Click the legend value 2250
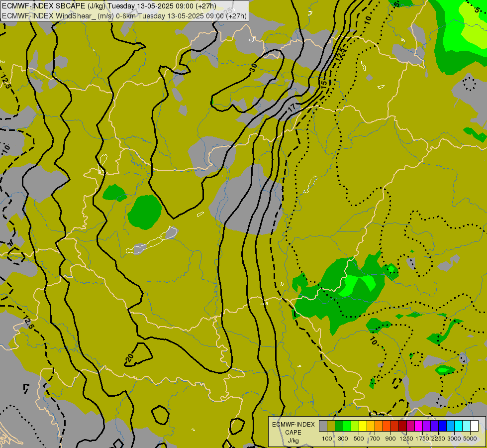Screen dimensions: 487x448 pos(438,439)
